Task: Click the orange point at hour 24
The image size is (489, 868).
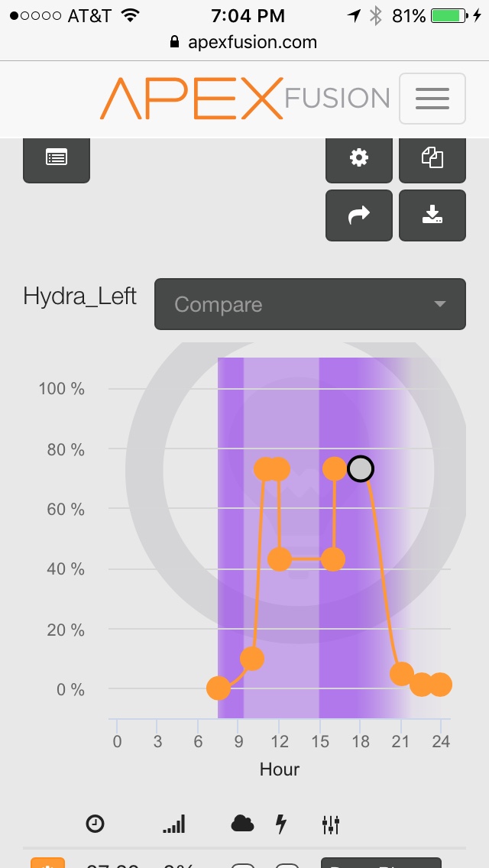Action: [440, 685]
